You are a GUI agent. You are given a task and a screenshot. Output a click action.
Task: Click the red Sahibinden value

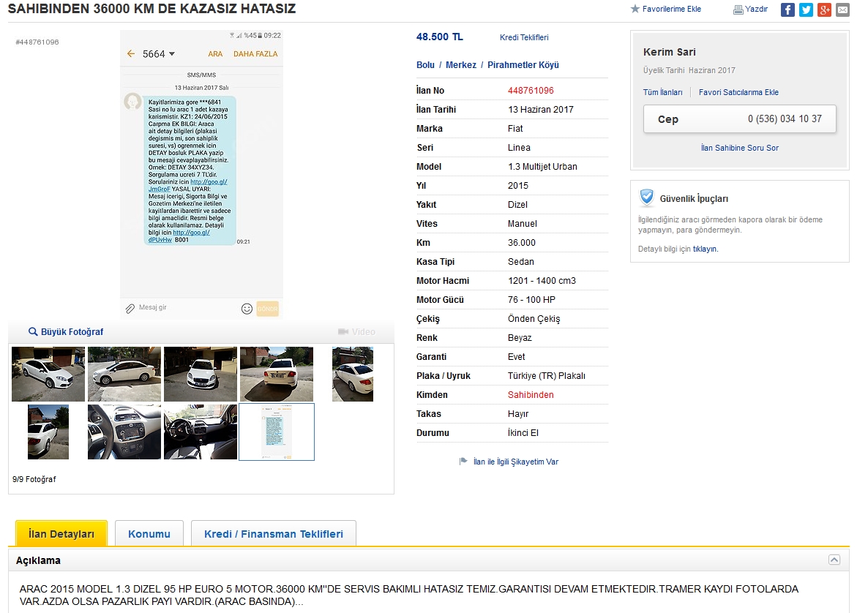[531, 394]
